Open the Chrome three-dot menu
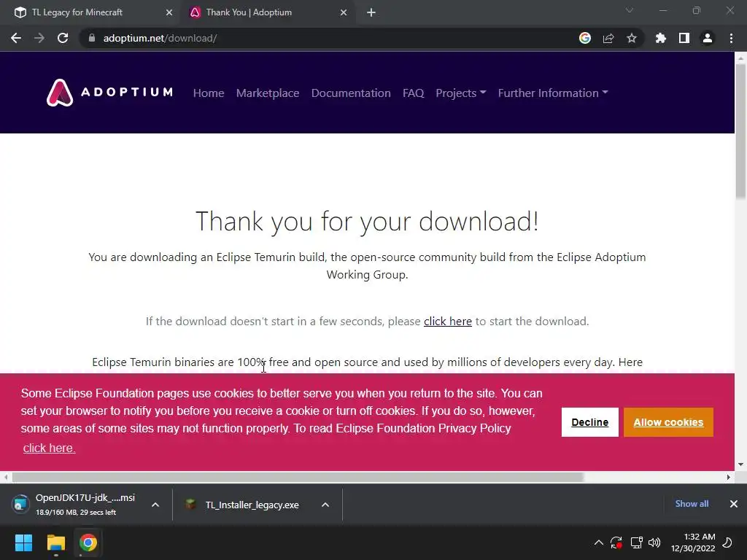This screenshot has height=560, width=747. click(x=731, y=38)
